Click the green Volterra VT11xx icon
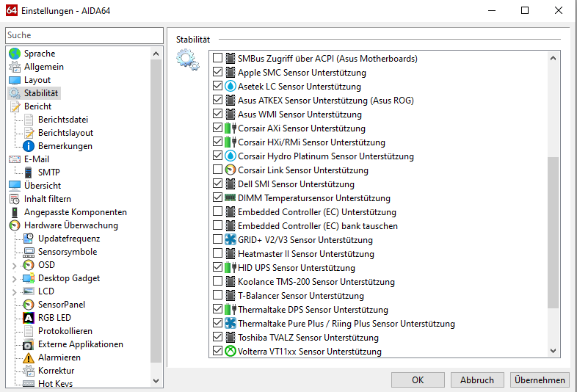577x392 pixels. click(230, 351)
